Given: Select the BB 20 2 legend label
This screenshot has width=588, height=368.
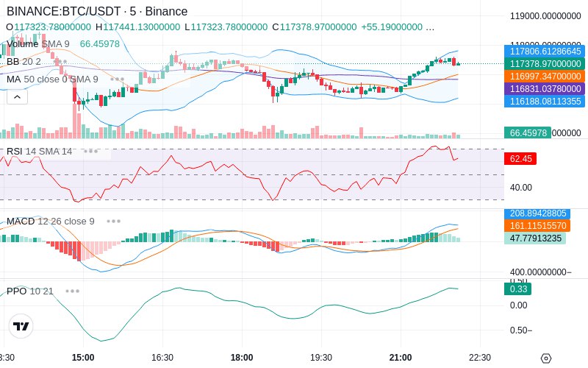Looking at the screenshot, I should 24,61.
